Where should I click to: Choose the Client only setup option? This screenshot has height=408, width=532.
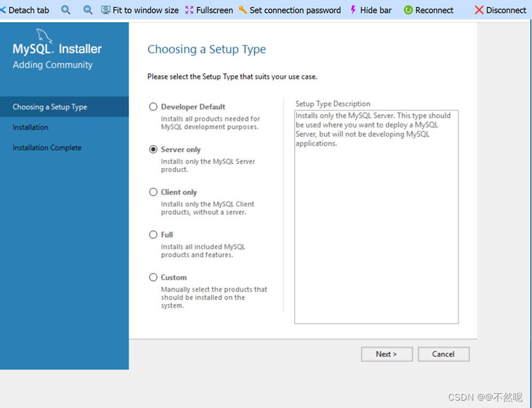pos(153,192)
